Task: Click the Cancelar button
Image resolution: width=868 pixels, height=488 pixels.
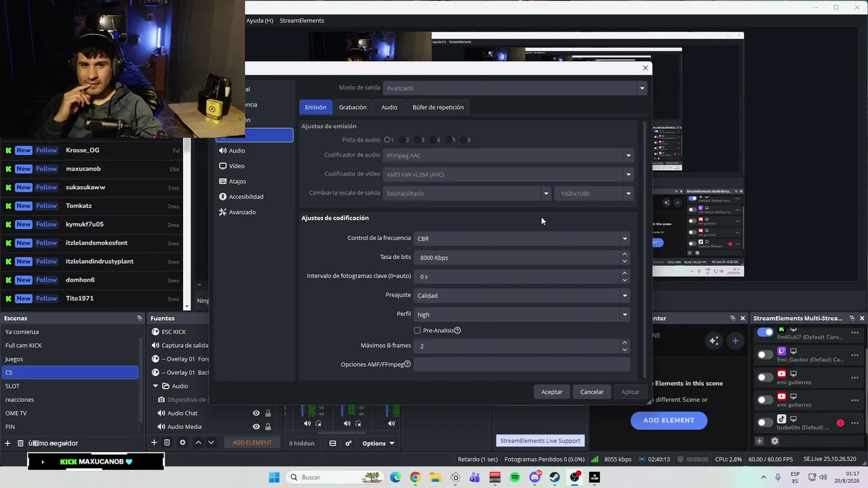Action: click(x=592, y=392)
